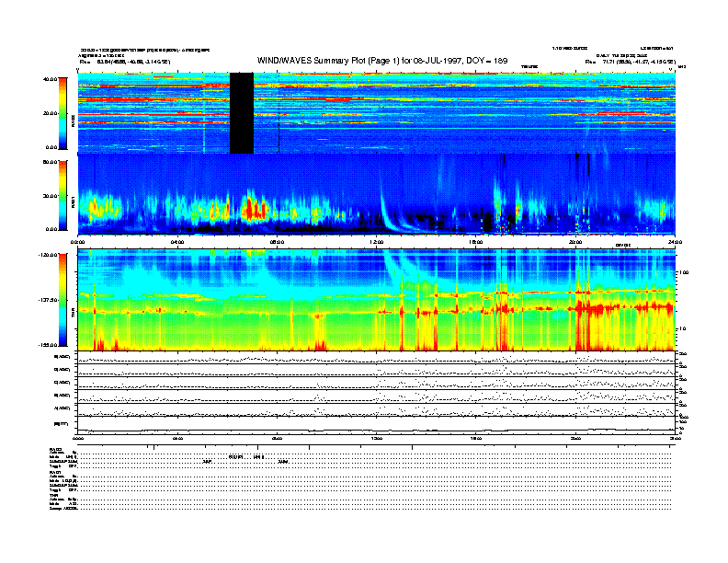This screenshot has width=728, height=563.
Task: Click the TNR heading in the status table
Action: [53, 495]
